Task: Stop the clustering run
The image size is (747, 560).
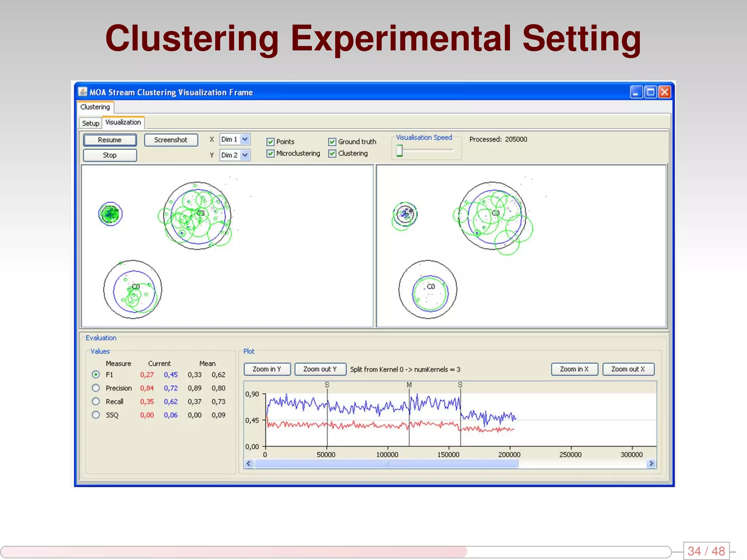Action: point(110,155)
